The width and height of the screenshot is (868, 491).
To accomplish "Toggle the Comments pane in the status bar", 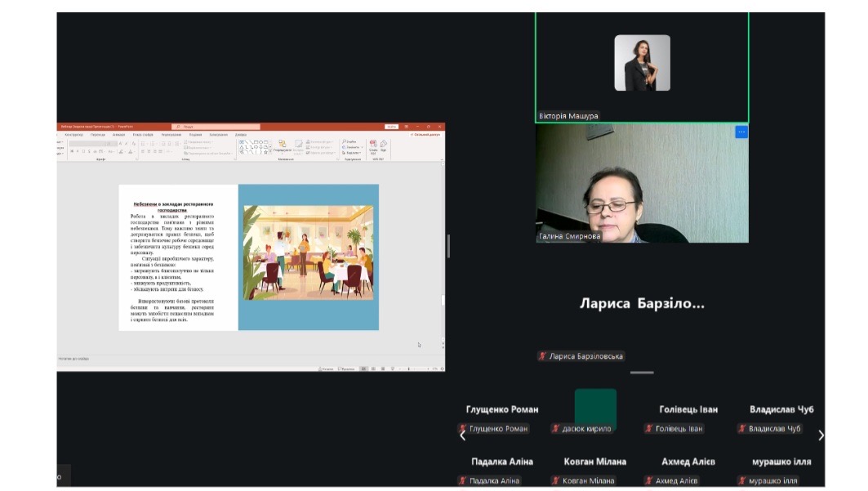I will coord(346,369).
